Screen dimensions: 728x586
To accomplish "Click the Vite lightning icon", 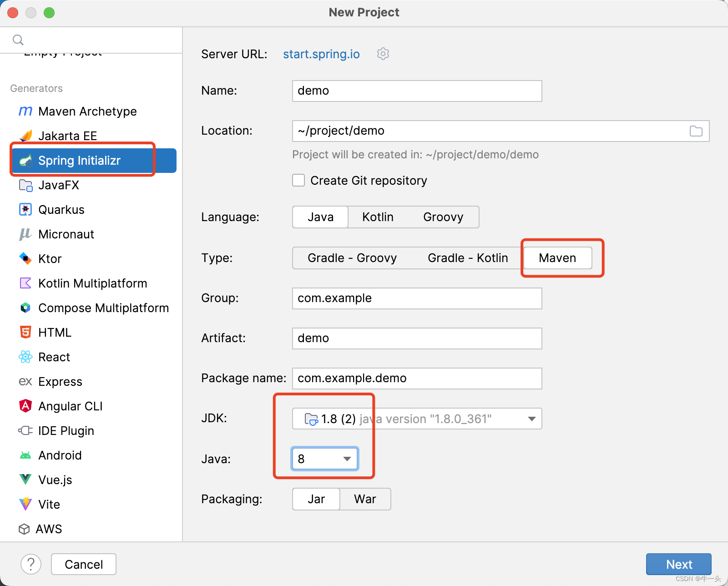I will pos(25,504).
